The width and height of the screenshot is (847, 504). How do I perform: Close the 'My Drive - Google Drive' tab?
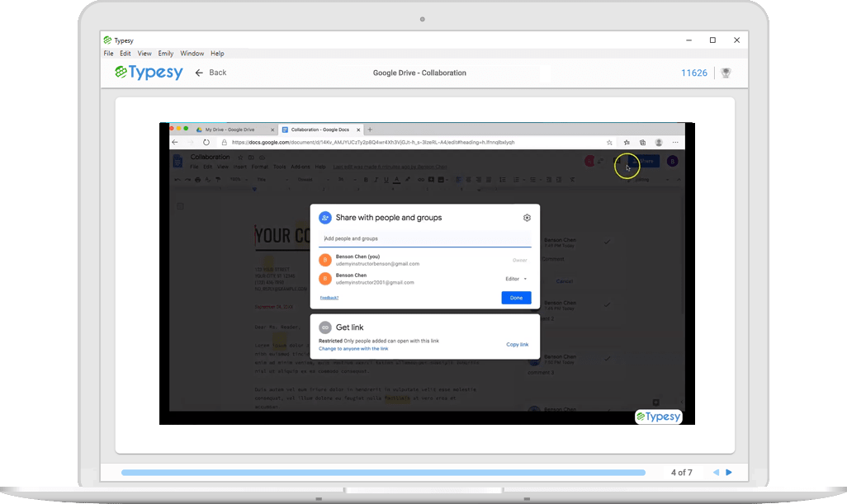272,130
